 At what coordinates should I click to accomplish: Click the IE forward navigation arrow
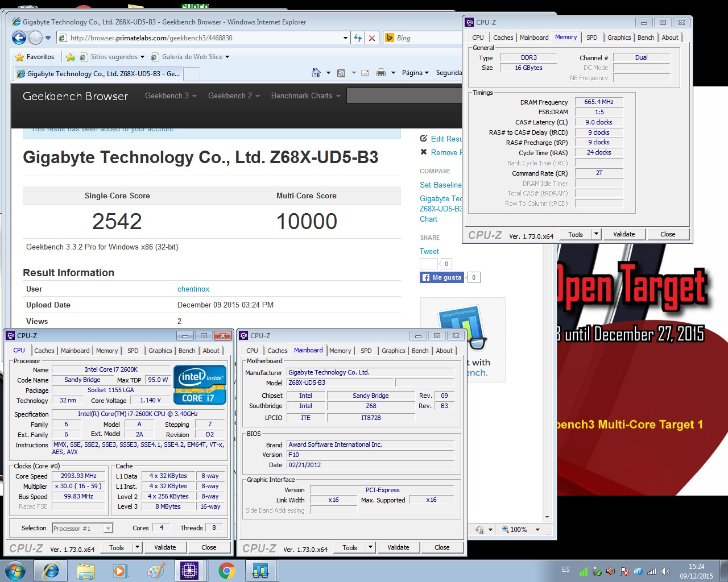tap(35, 38)
